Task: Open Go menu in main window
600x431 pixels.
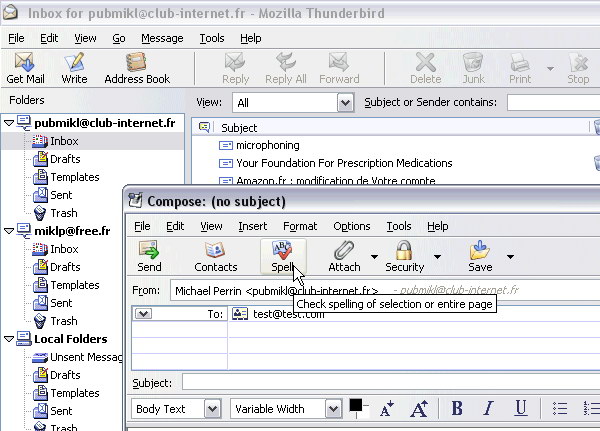Action: coord(119,38)
